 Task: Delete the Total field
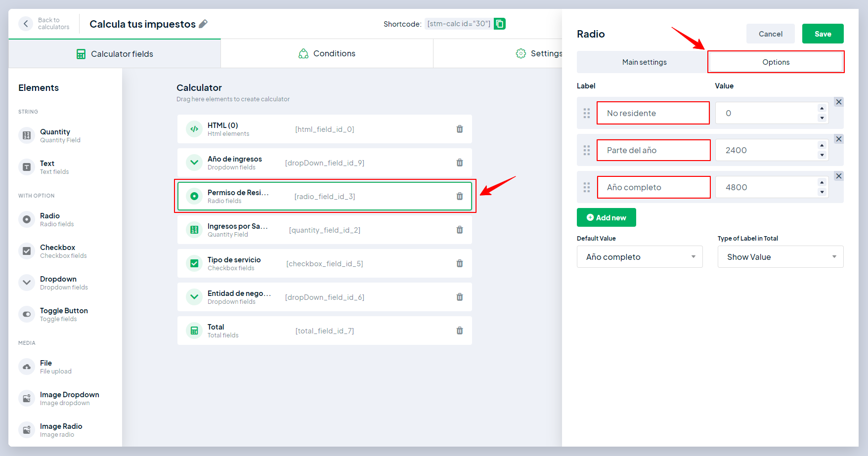coord(460,331)
